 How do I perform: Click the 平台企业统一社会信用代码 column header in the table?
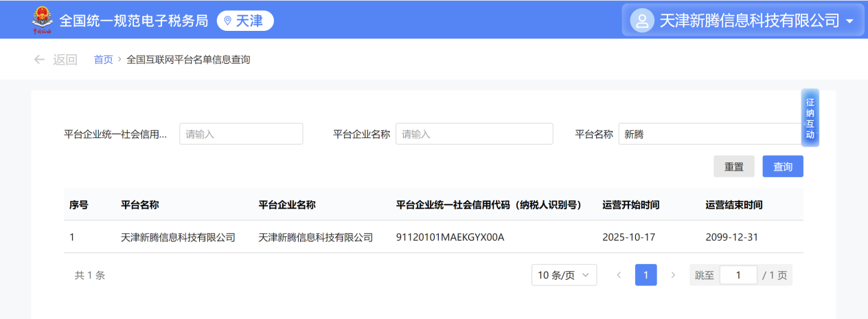click(x=489, y=204)
